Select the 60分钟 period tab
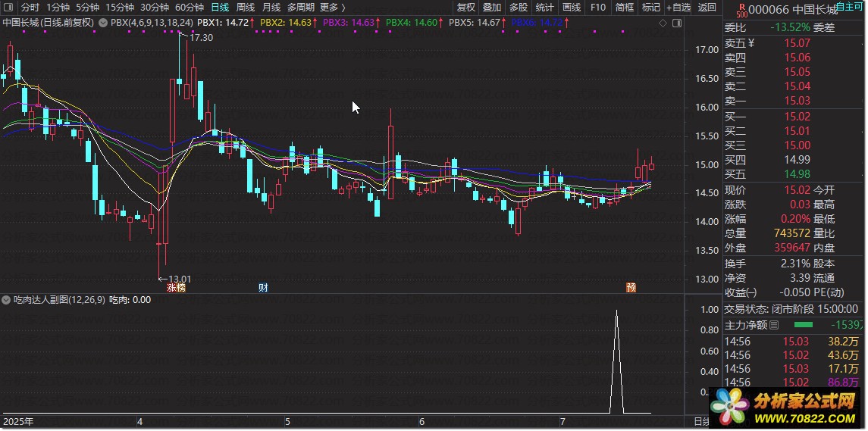The height and width of the screenshot is (431, 868). (x=189, y=7)
